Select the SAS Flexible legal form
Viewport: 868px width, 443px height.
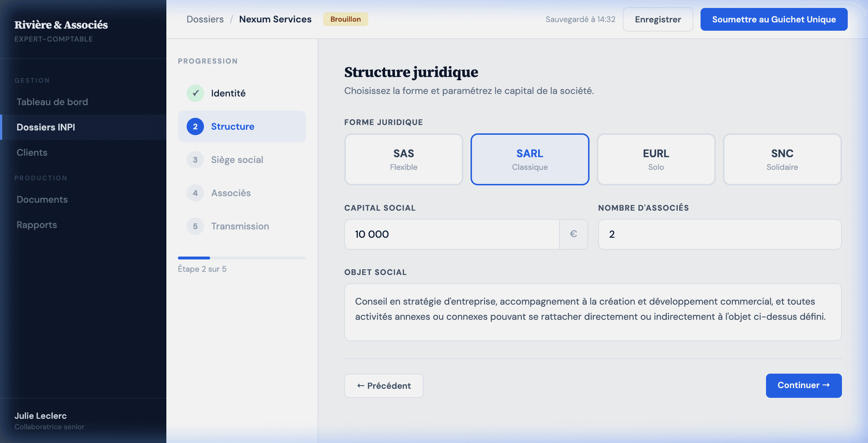[x=403, y=159]
